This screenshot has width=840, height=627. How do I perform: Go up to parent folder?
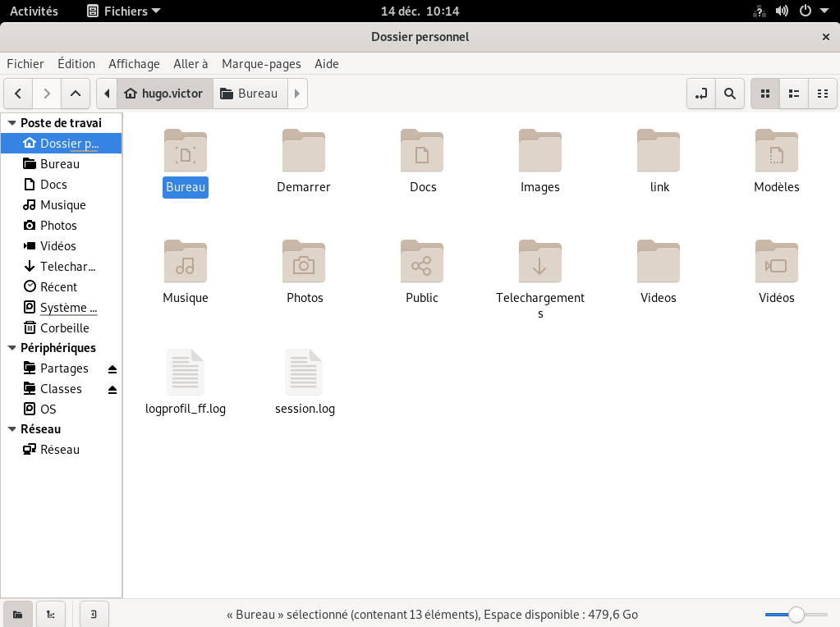coord(76,94)
